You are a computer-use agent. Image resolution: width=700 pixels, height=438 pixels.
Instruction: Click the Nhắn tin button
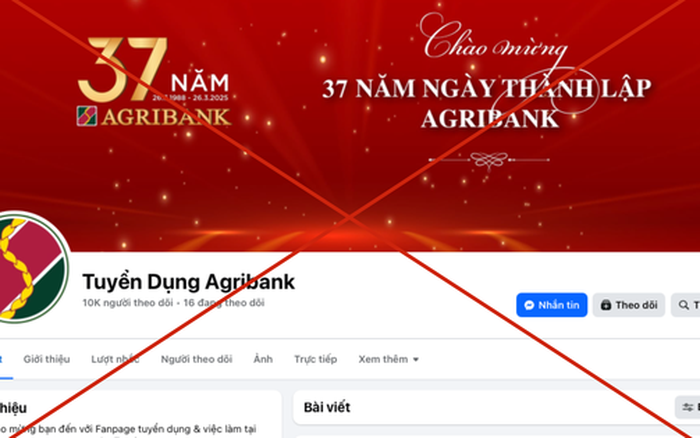552,305
